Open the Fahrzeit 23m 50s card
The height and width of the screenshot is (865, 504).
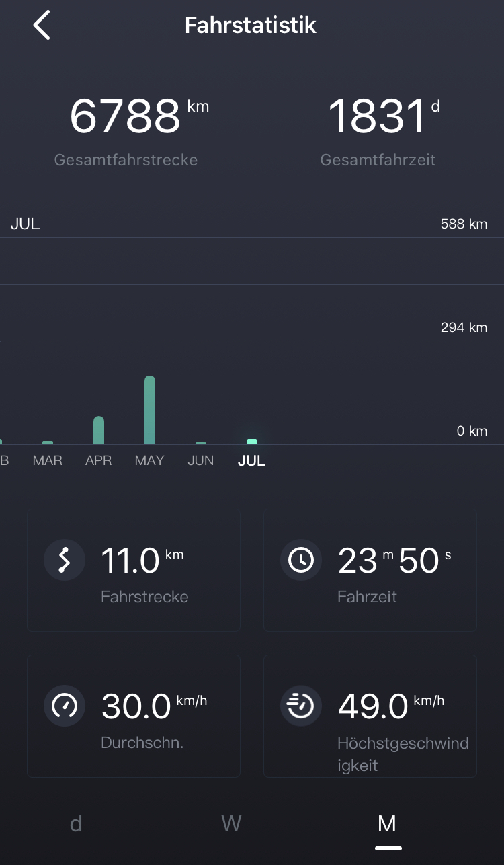point(370,571)
